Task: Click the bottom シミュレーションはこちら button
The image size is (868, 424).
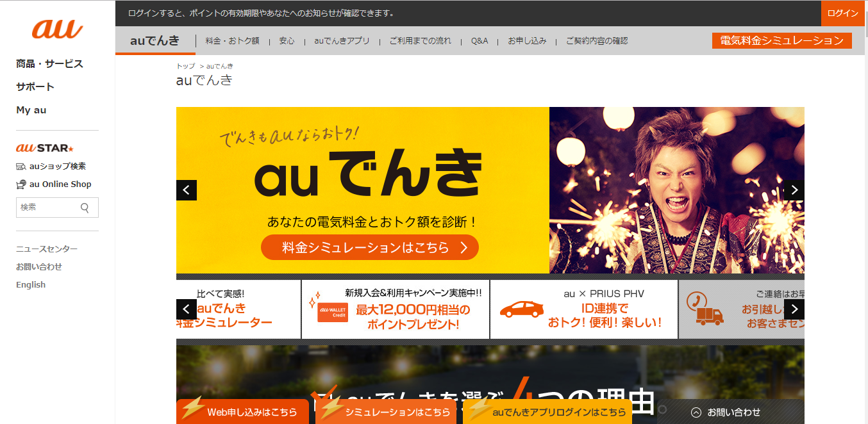Action: 387,412
